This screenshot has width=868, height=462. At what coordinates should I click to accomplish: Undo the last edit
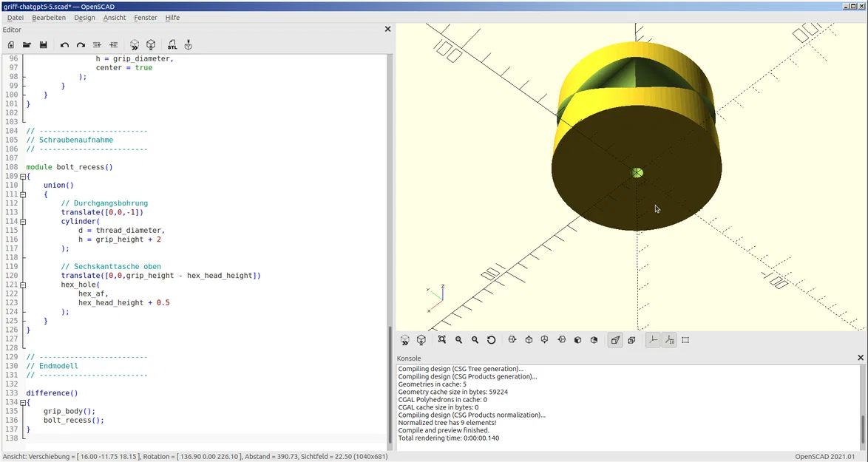64,45
